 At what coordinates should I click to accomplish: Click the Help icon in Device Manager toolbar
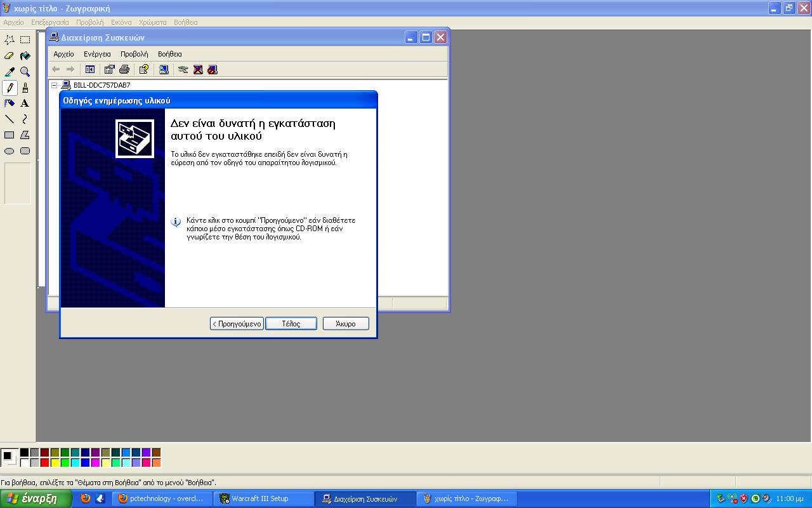pos(144,69)
